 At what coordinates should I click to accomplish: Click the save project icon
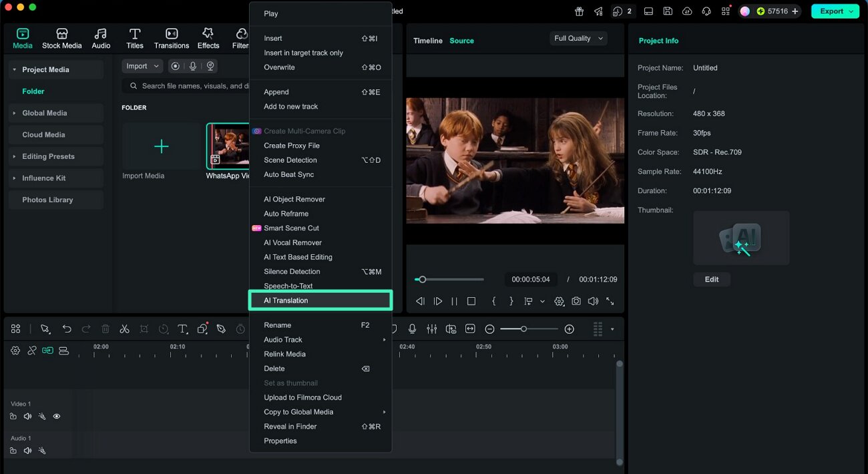tap(668, 11)
